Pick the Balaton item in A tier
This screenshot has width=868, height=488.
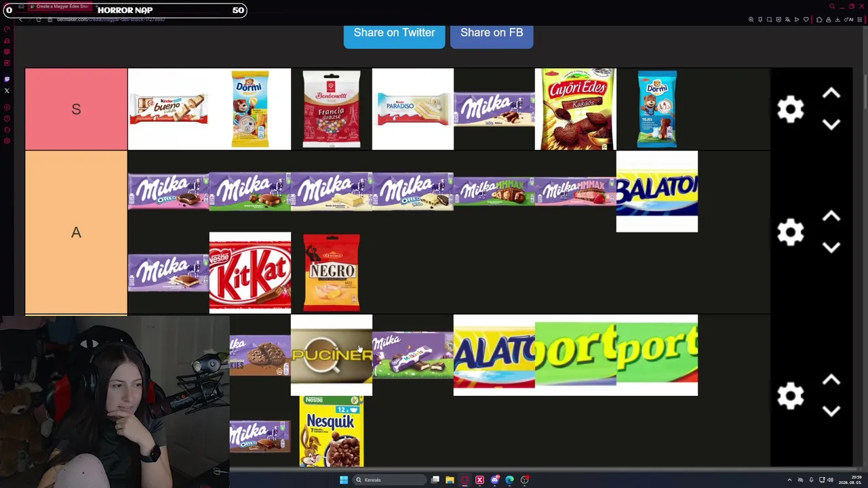coord(657,192)
